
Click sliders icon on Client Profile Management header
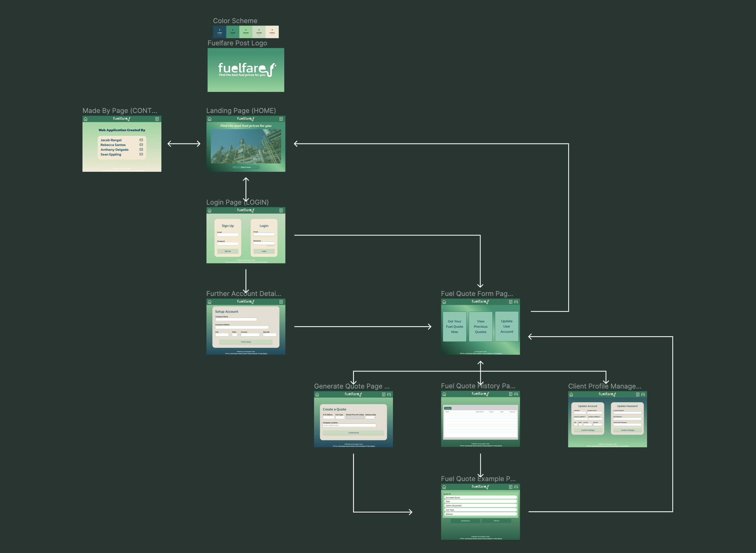click(643, 394)
